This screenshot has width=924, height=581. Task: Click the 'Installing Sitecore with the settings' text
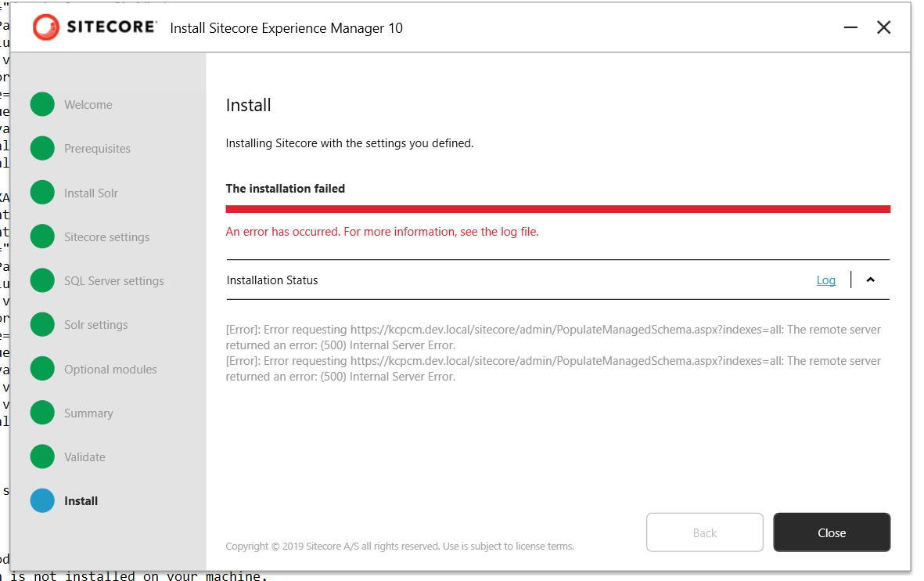click(350, 143)
